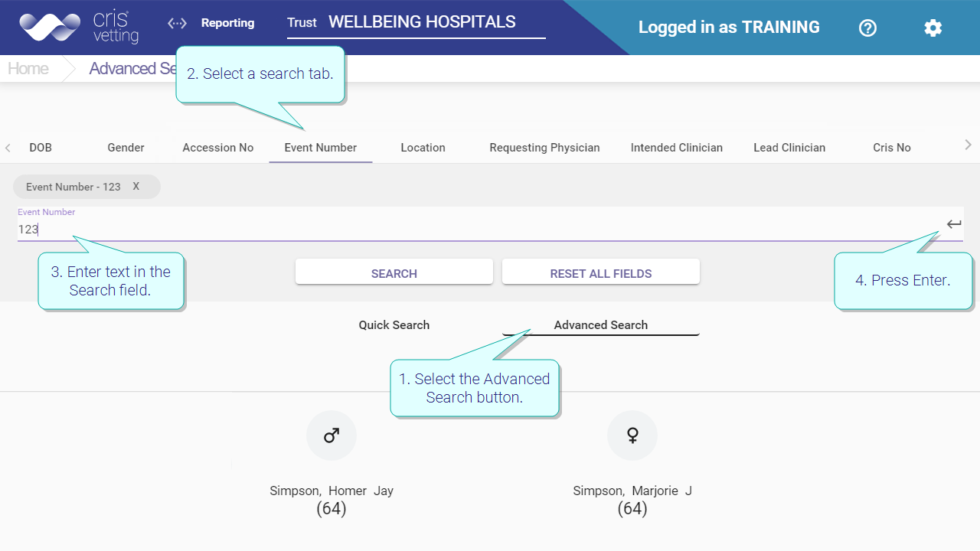The height and width of the screenshot is (551, 980).
Task: Click the Reporting switch arrows icon
Action: click(x=177, y=23)
